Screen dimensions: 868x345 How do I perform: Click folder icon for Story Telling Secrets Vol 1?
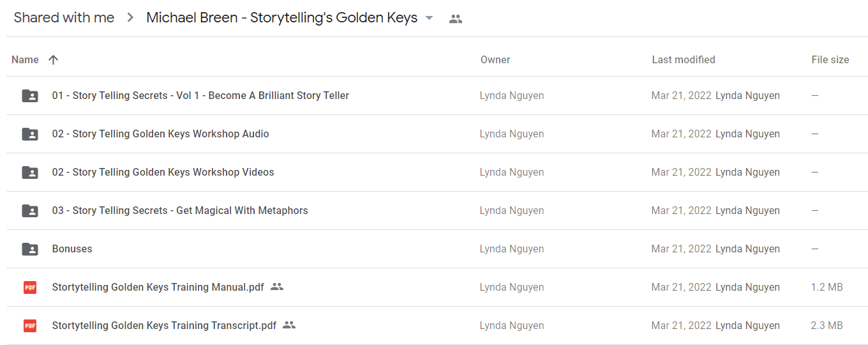point(30,96)
